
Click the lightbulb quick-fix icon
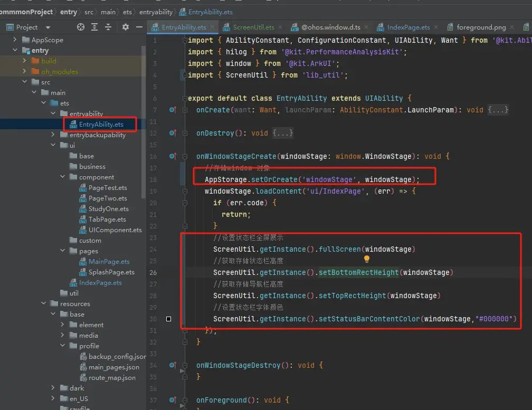[x=367, y=259]
